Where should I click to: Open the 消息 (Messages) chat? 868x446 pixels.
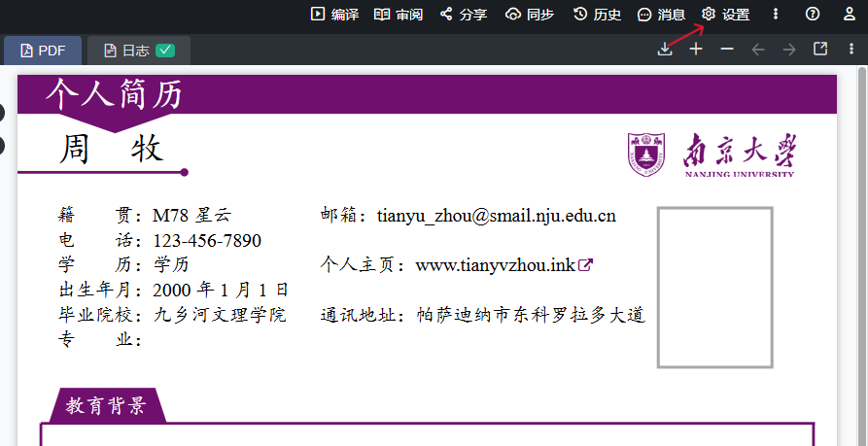pyautogui.click(x=661, y=14)
